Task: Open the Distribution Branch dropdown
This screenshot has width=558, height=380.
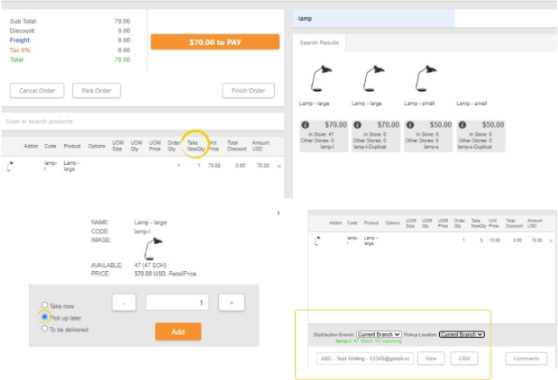Action: coord(379,334)
